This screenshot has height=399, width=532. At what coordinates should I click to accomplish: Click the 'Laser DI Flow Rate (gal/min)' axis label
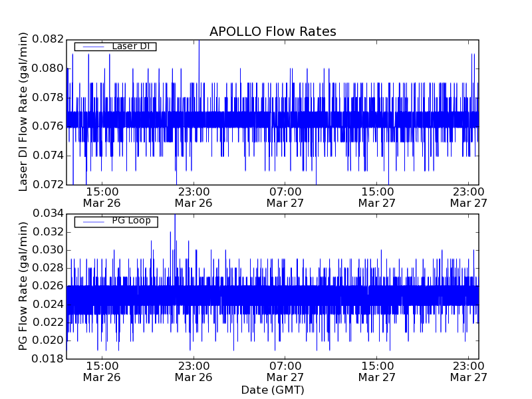(x=23, y=112)
